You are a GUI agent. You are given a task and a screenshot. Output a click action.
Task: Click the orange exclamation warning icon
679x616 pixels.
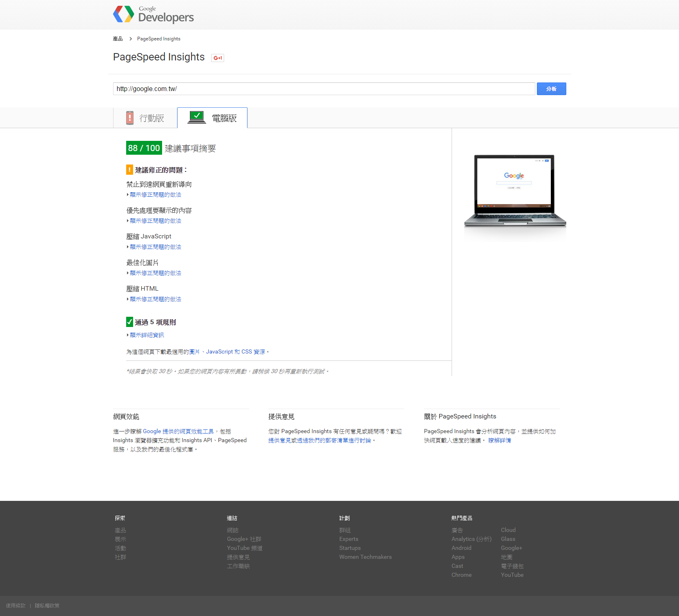129,170
